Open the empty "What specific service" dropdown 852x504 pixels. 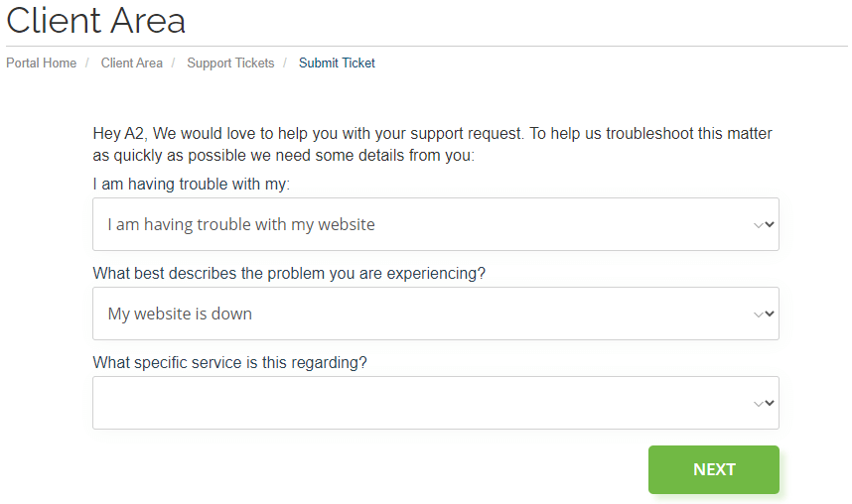[x=435, y=403]
